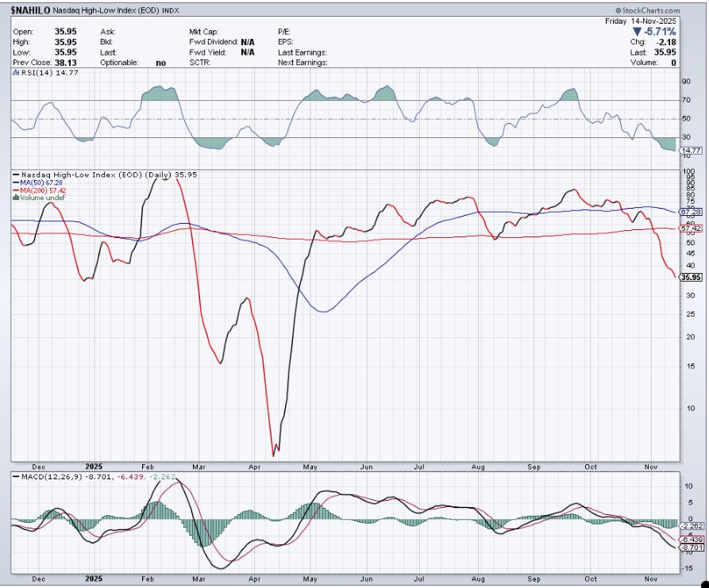The image size is (709, 588).
Task: Click the MACD histogram -2.262 value tag
Action: click(x=692, y=526)
